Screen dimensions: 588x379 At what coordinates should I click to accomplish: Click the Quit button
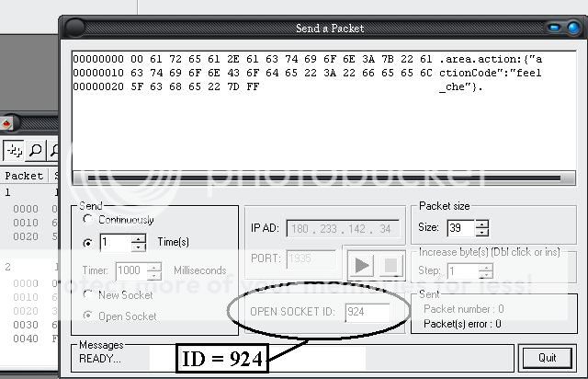(x=548, y=358)
